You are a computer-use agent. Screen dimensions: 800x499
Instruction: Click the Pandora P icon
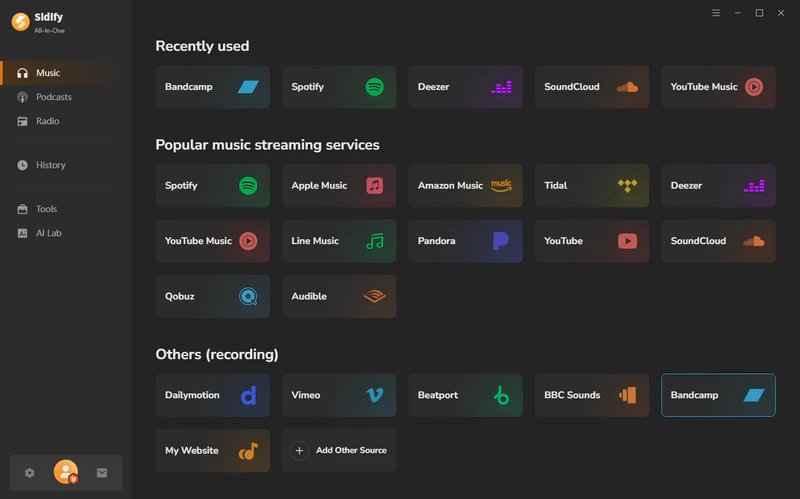(x=501, y=241)
